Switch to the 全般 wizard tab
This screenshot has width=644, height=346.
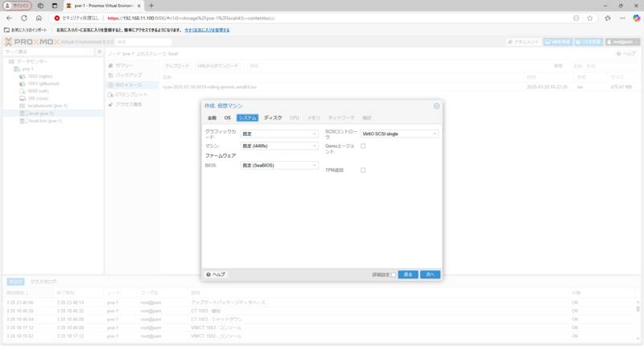(x=212, y=117)
